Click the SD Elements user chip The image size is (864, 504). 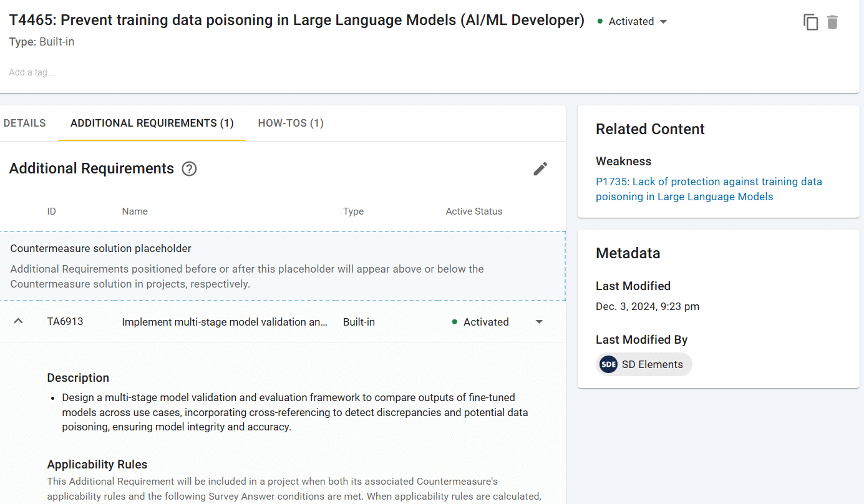coord(644,364)
